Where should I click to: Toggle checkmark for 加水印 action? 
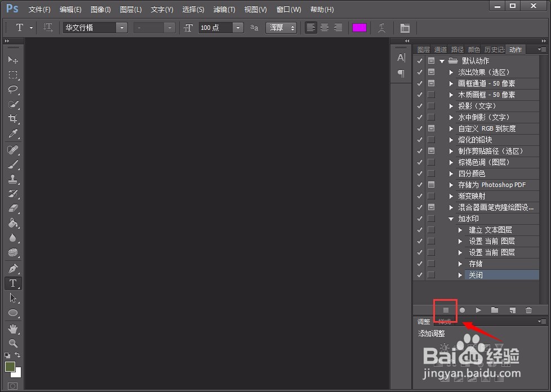pyautogui.click(x=420, y=219)
